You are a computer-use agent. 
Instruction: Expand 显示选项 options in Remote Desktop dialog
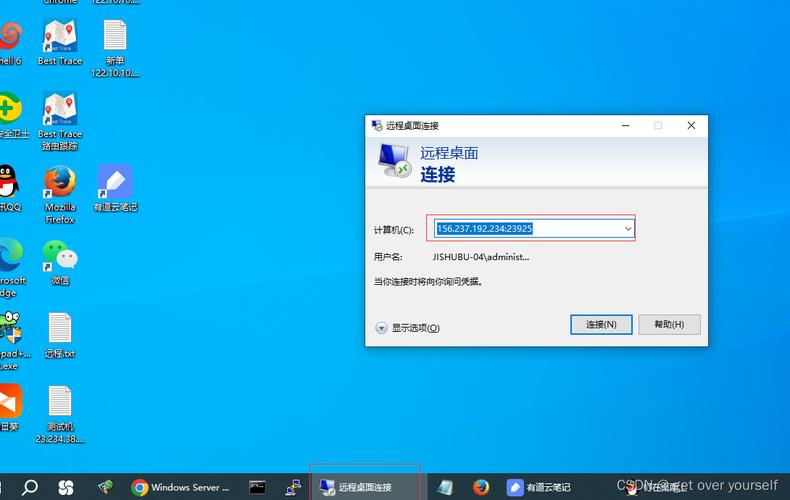(x=408, y=328)
